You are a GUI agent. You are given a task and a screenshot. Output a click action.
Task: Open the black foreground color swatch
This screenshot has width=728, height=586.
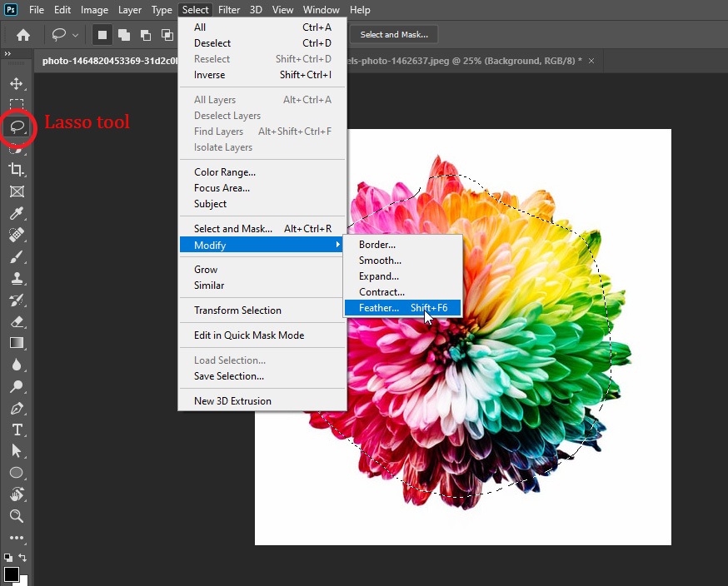click(11, 574)
